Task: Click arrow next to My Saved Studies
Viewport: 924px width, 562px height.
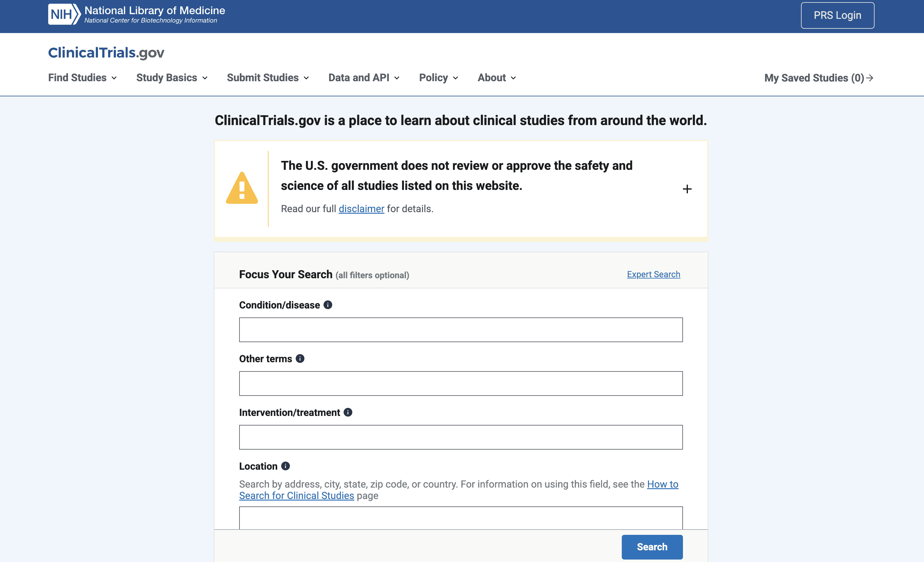Action: [x=870, y=78]
